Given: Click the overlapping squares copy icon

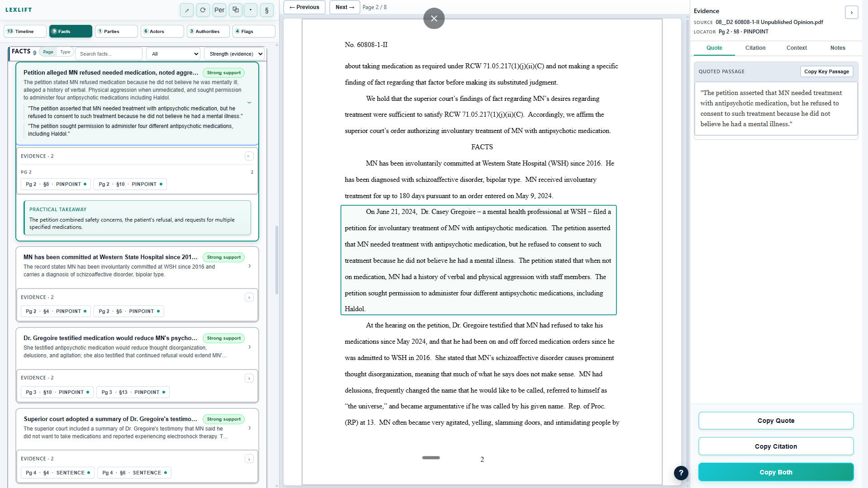Looking at the screenshot, I should coord(235,10).
